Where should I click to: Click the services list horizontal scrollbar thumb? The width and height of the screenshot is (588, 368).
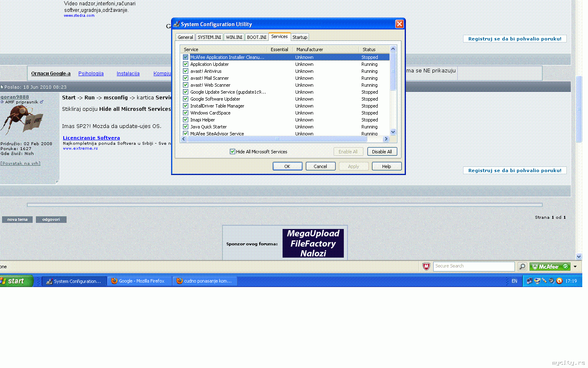[277, 139]
